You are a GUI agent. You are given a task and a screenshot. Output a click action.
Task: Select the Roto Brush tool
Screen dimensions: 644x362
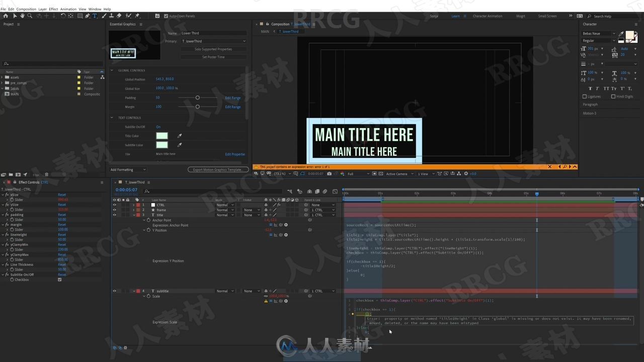coord(128,16)
